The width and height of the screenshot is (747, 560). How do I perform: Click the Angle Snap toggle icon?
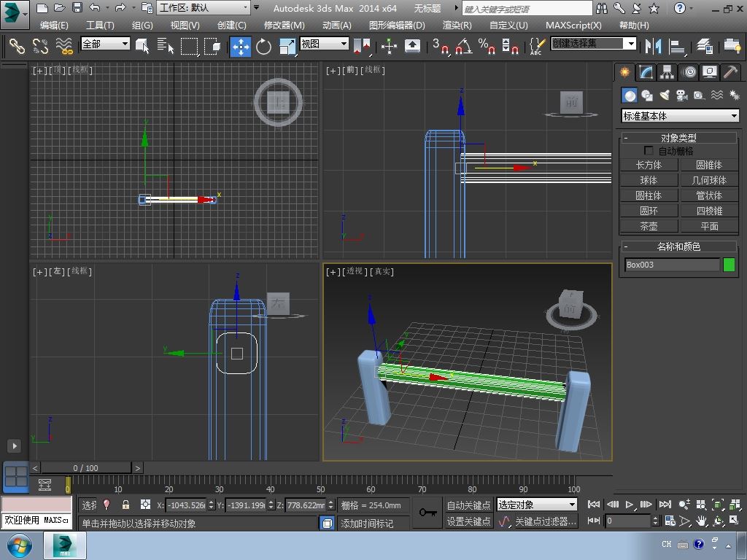pyautogui.click(x=463, y=47)
